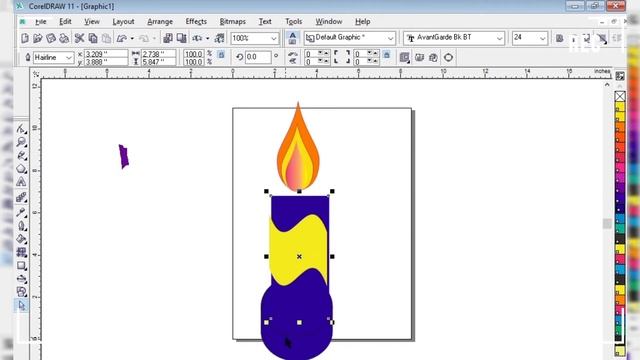The image size is (640, 360).
Task: Open the Edit menu
Action: tap(65, 22)
